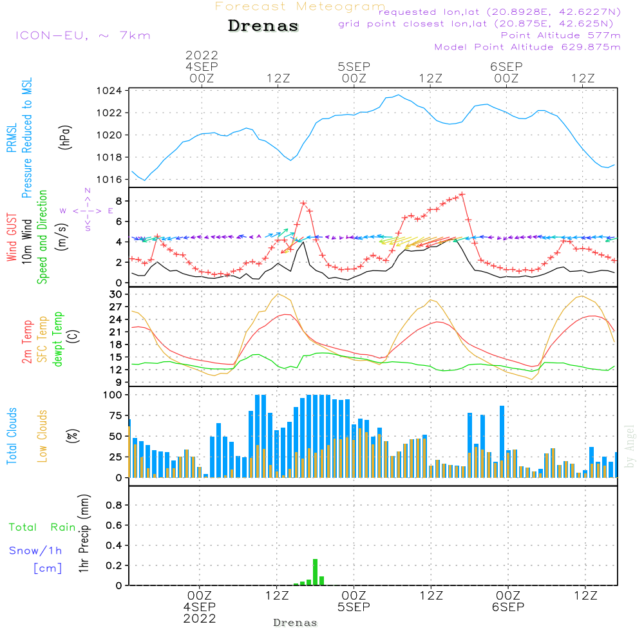
Task: Click the Wind GUST axis label
Action: (12, 237)
